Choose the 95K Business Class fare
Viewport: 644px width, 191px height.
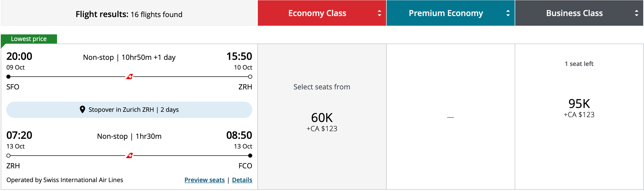point(580,104)
